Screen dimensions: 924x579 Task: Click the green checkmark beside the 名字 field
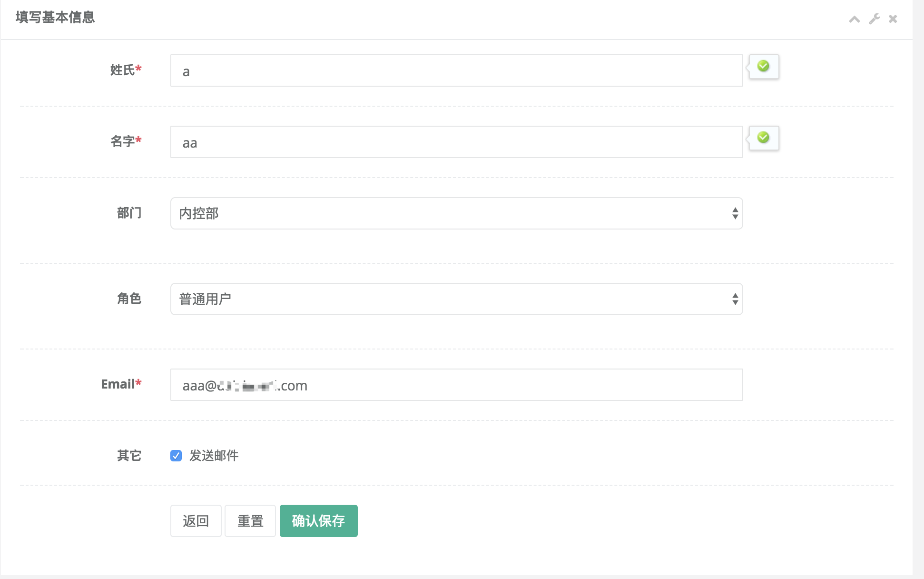tap(763, 138)
